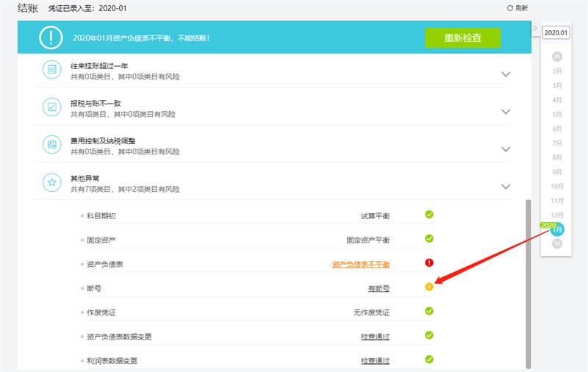
Task: Open the 有断号 link
Action: point(379,288)
